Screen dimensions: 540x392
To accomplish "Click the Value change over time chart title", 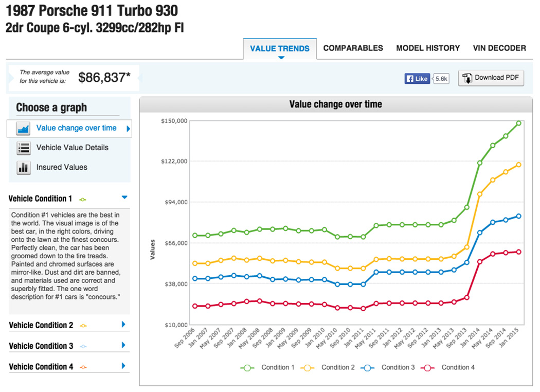I will click(x=335, y=104).
